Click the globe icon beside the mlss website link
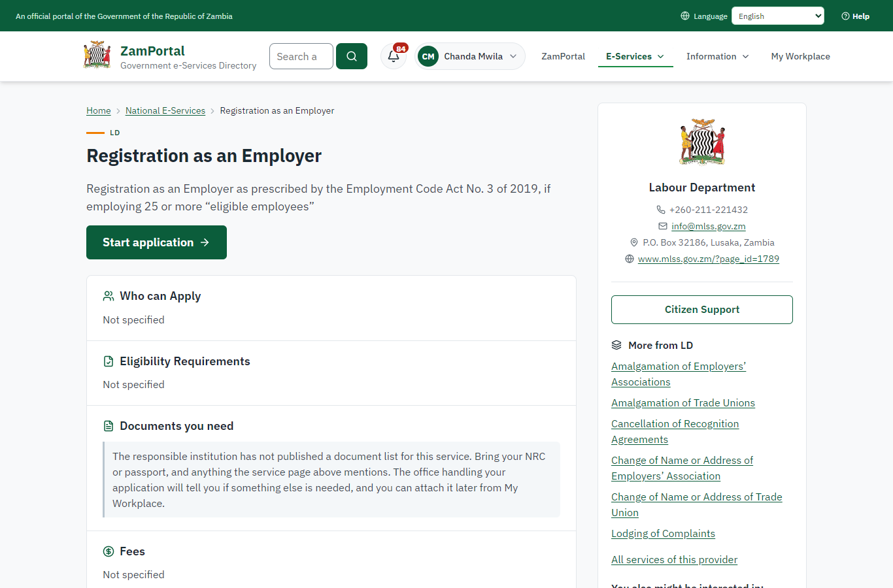This screenshot has height=588, width=893. pos(630,259)
